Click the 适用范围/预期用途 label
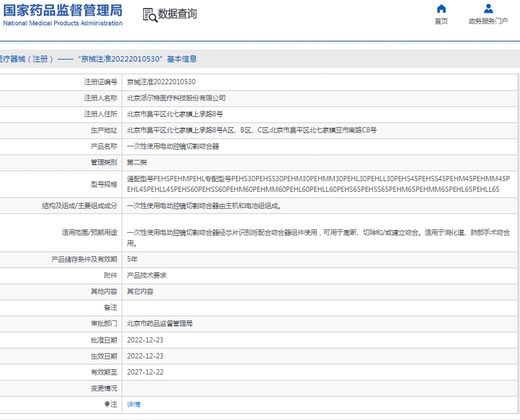Screen dimensions: 520x420 coord(90,232)
